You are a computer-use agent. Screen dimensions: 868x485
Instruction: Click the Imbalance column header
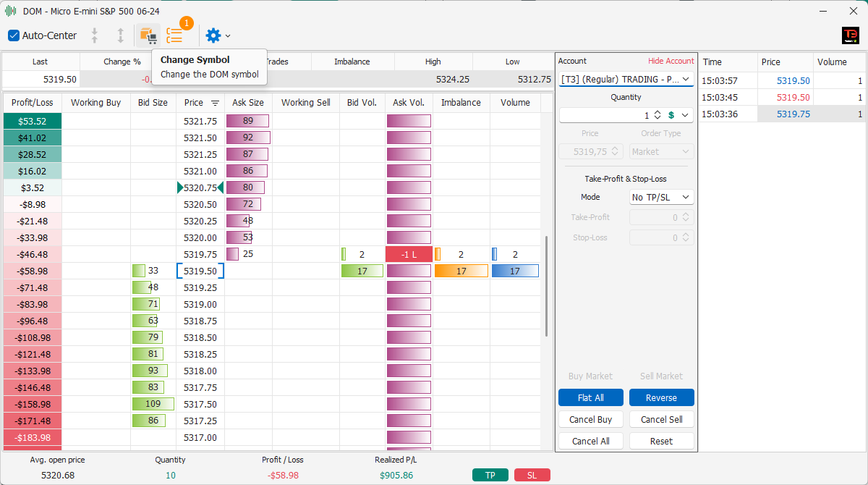461,103
